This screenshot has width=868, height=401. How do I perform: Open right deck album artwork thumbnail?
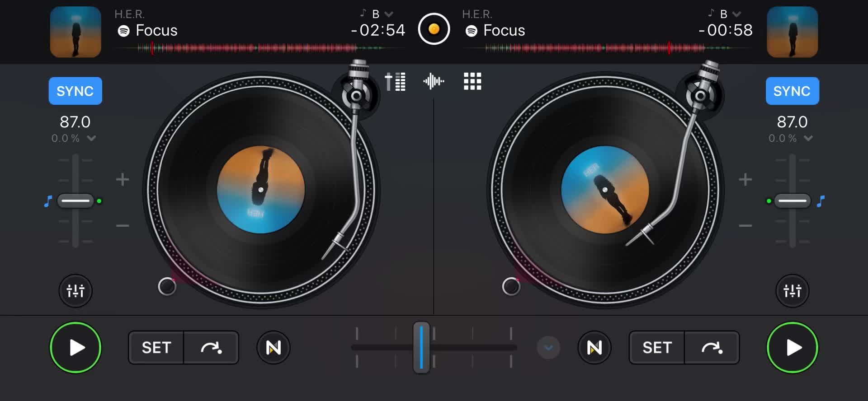[792, 32]
